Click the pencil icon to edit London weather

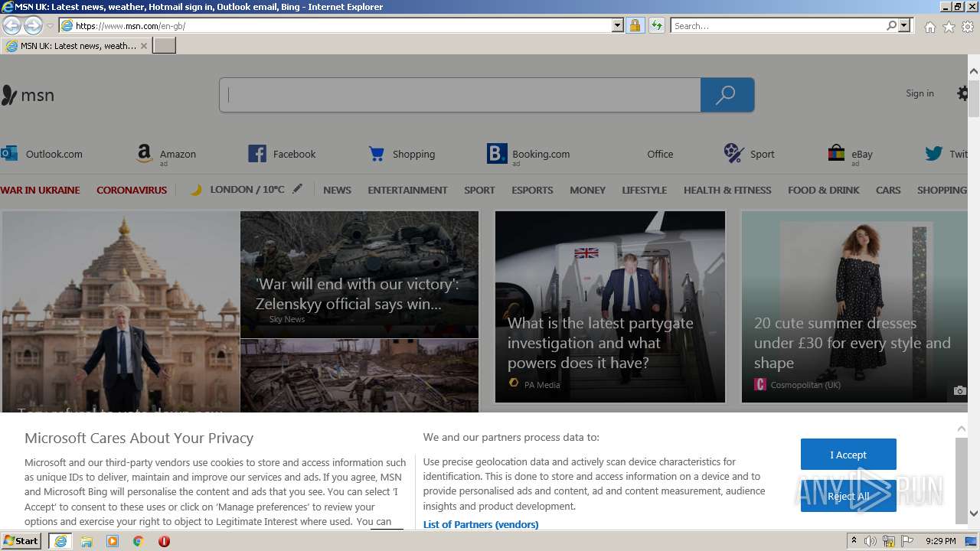pos(297,188)
